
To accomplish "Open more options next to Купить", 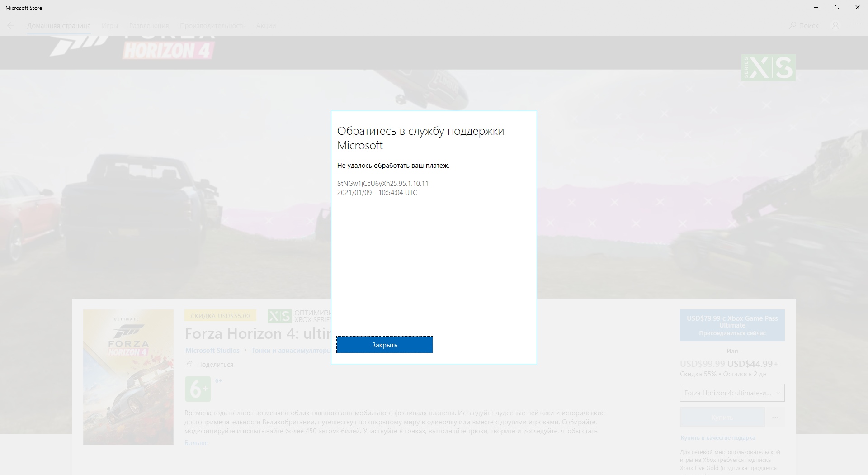I will 775,418.
